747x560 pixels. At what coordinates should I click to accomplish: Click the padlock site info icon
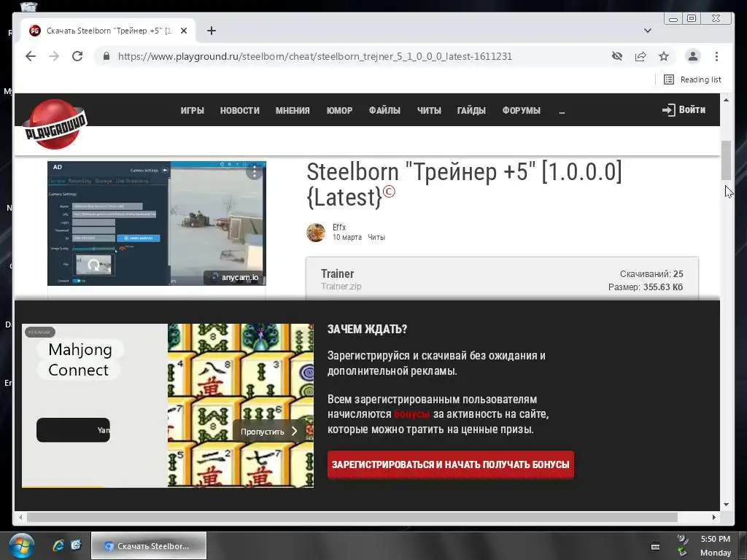107,56
